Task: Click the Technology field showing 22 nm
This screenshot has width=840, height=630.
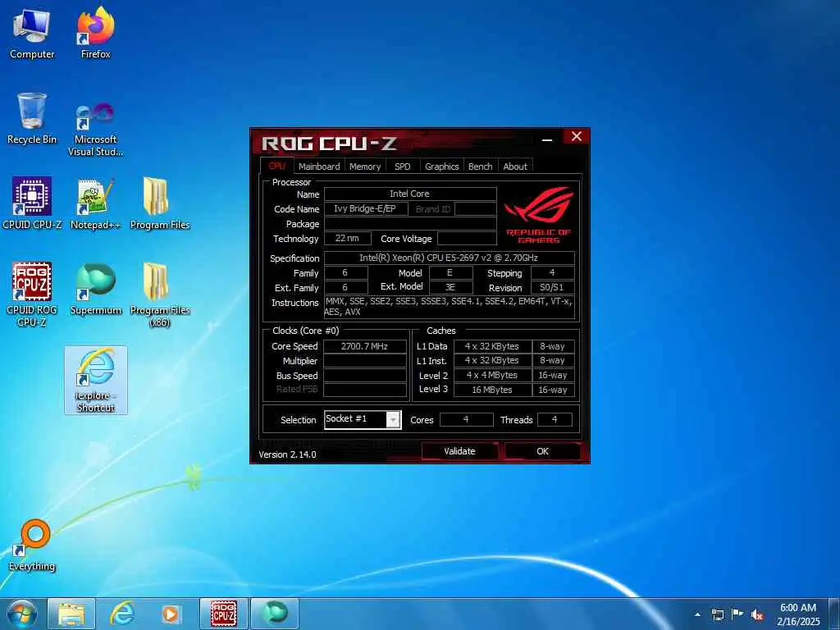Action: 348,238
